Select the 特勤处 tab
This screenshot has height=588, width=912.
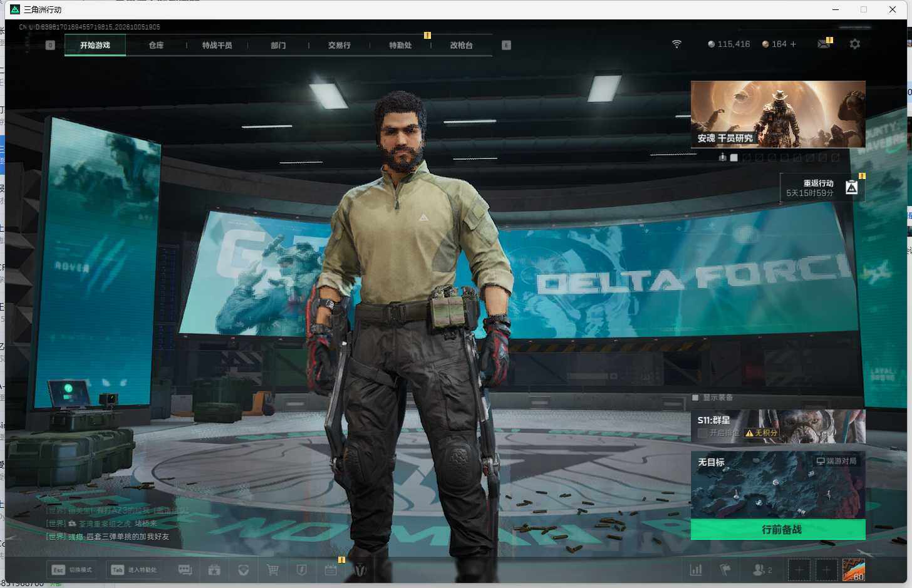(400, 45)
